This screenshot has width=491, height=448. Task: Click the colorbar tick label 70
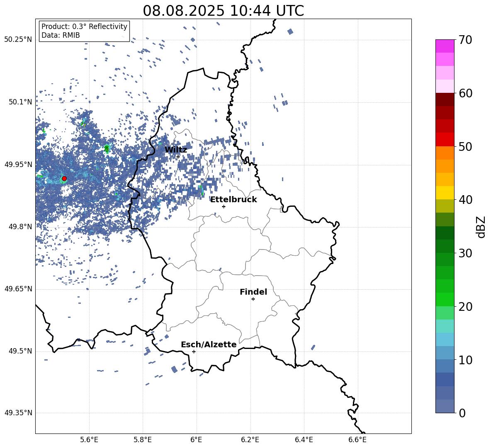coord(465,40)
